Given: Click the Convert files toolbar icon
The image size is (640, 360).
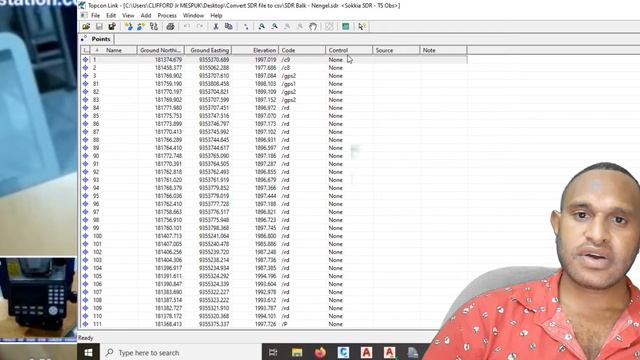Looking at the screenshot, I should coord(154,27).
